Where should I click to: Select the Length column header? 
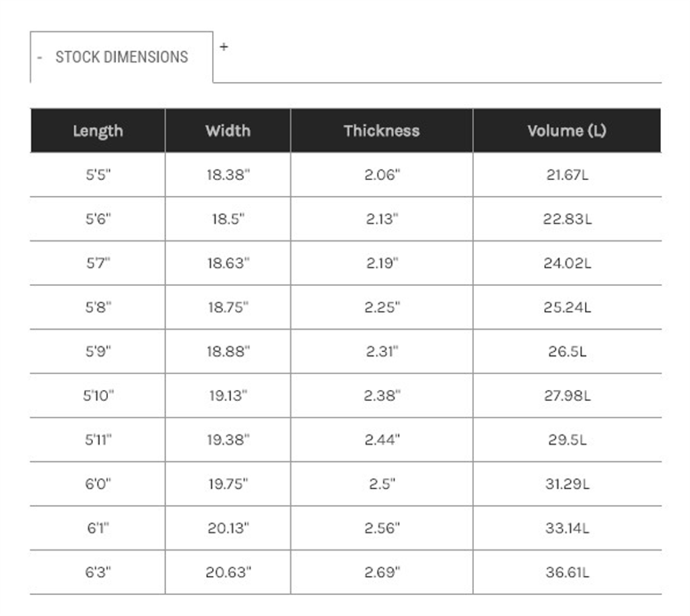(98, 131)
